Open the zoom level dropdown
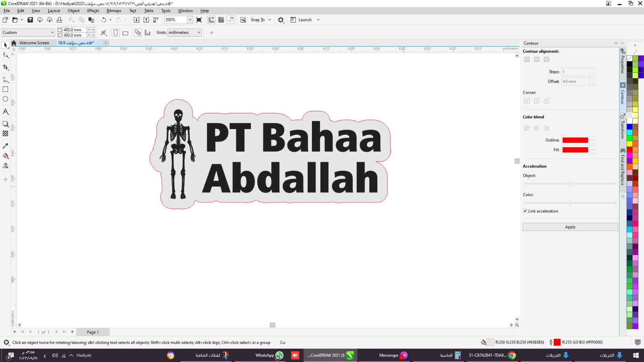 coord(190,20)
